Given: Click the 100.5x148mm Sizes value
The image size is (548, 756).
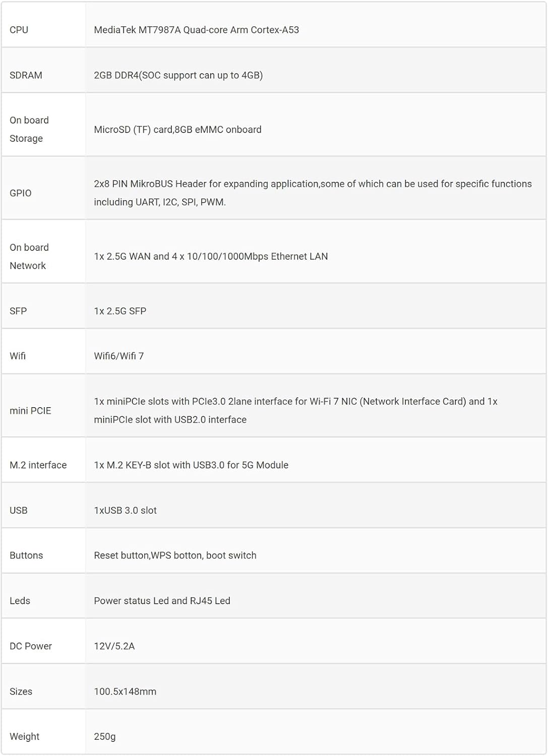Looking at the screenshot, I should coord(125,691).
